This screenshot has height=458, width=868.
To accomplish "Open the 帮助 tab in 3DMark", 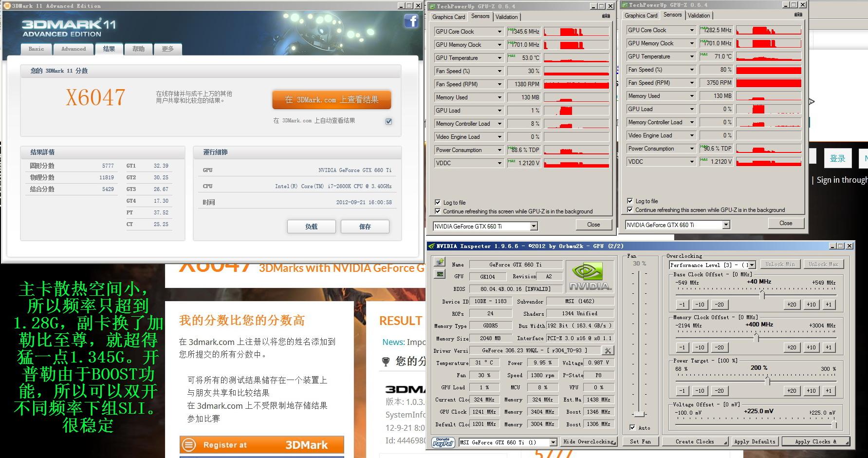I will pyautogui.click(x=138, y=49).
